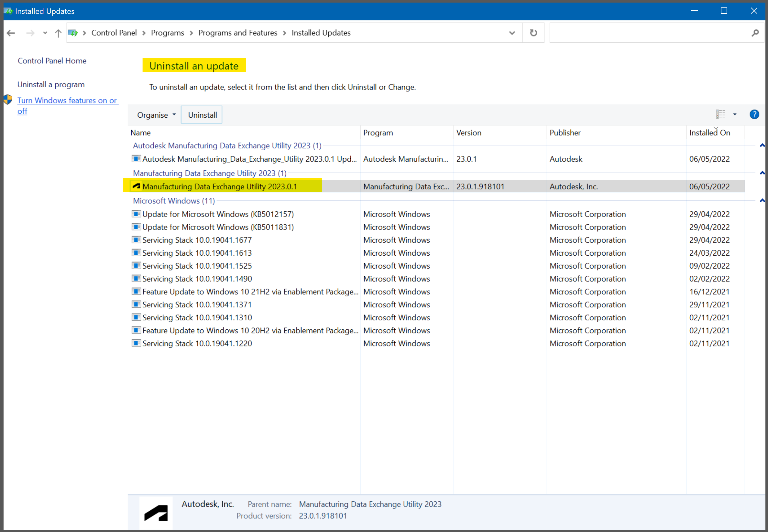Select Servicing Stack 10.0.19041.1613

point(437,253)
